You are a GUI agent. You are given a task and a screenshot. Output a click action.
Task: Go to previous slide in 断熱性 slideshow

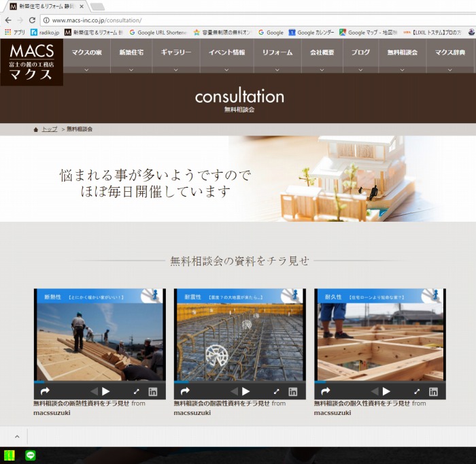[94, 391]
